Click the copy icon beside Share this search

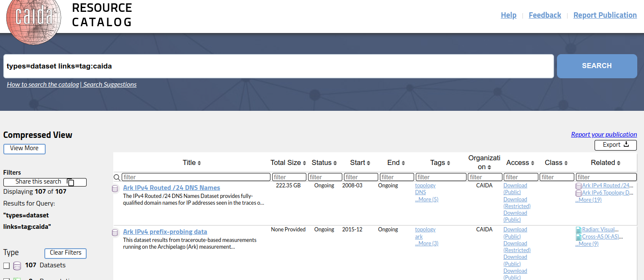coord(71,182)
